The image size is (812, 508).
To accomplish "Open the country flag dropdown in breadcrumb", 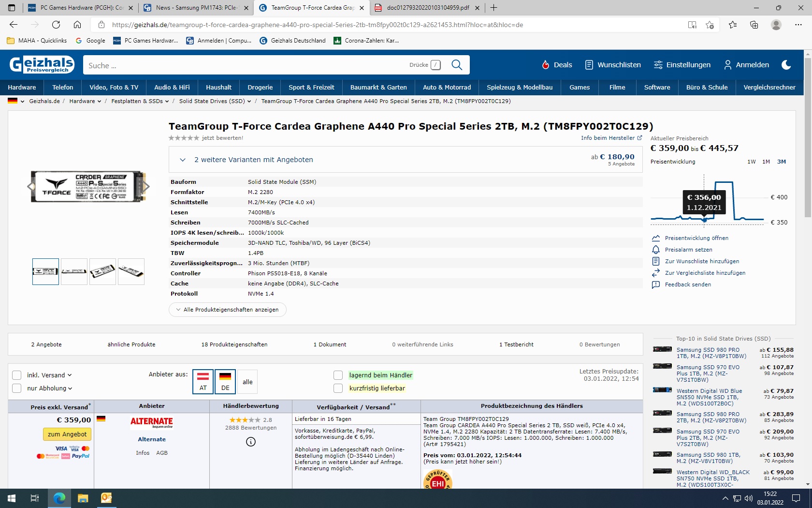I will [x=16, y=101].
